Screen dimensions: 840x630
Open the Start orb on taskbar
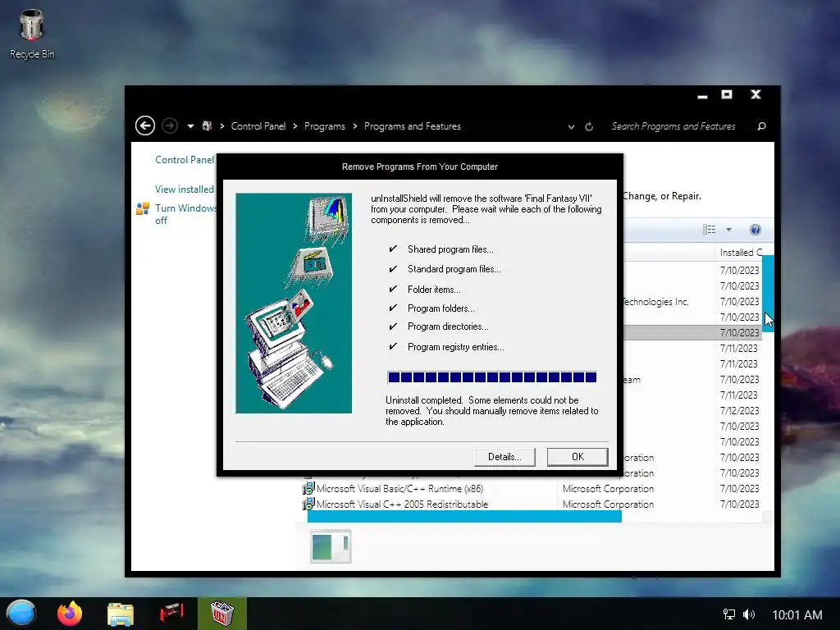click(21, 614)
